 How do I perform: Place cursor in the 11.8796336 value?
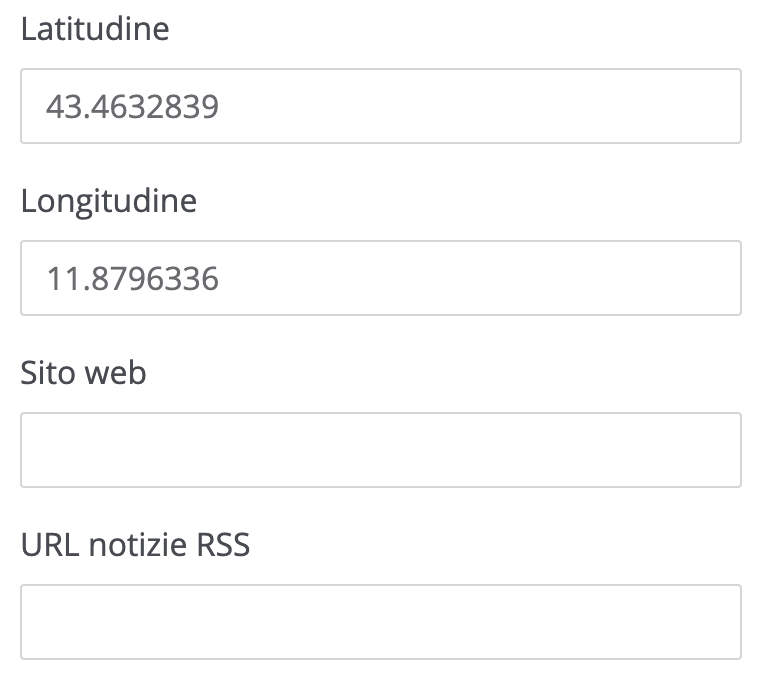point(132,278)
